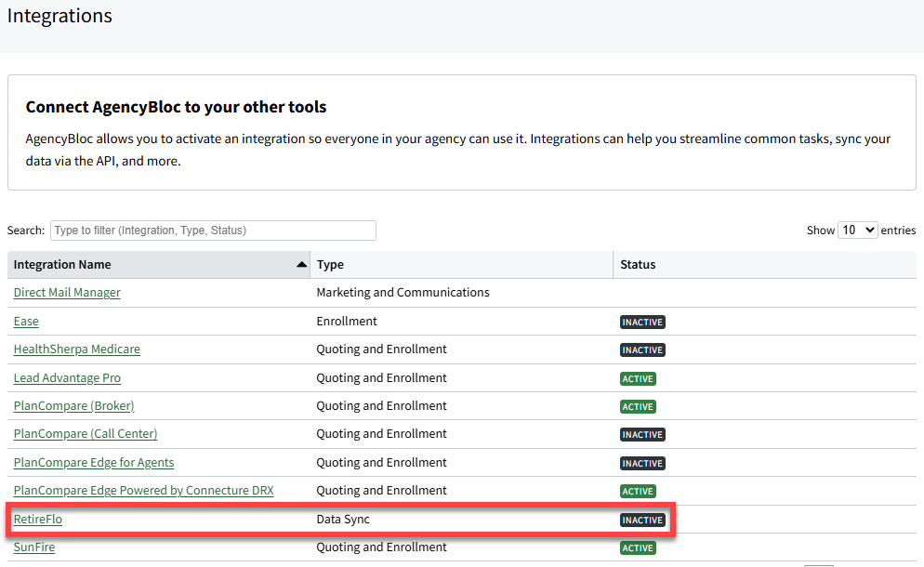
Task: Open PlanCompare (Broker) integration
Action: [73, 405]
